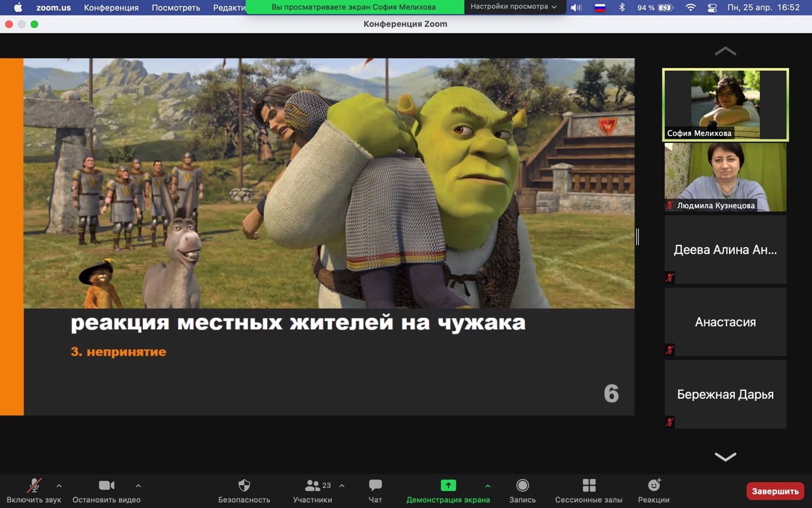Click the muted microphone icon on Анастасия tile
The image size is (812, 508).
point(670,350)
